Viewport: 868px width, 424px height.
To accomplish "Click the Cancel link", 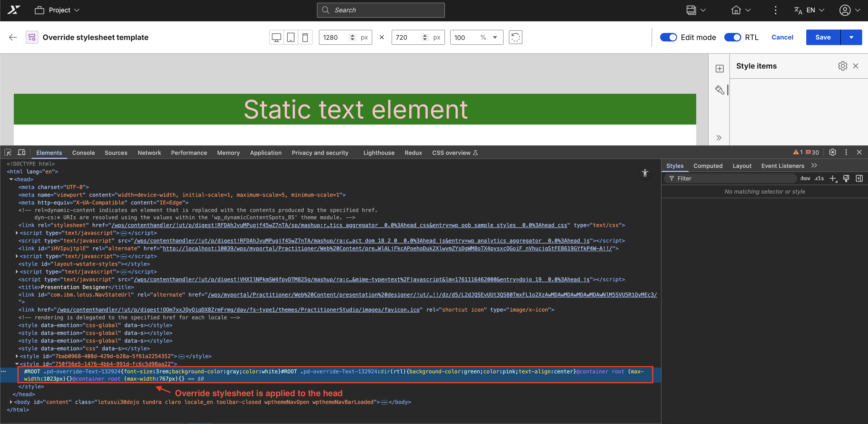I will [x=782, y=37].
